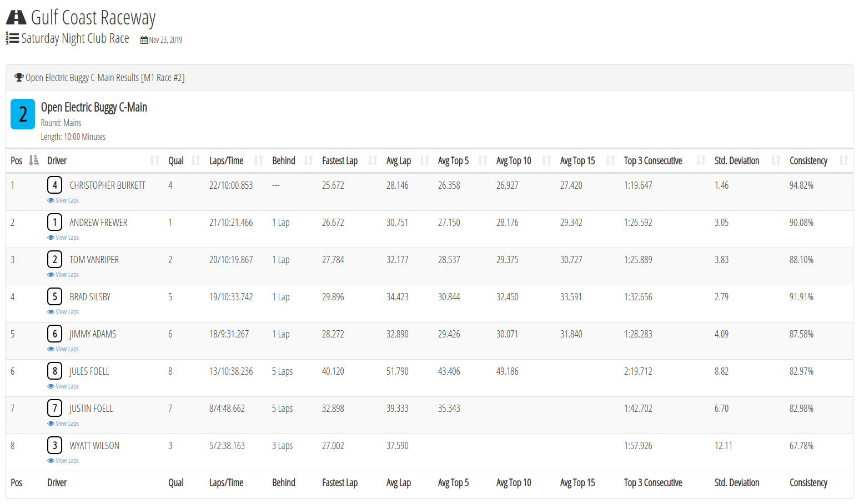
Task: Sort table by Laps/Time column
Action: pyautogui.click(x=236, y=160)
